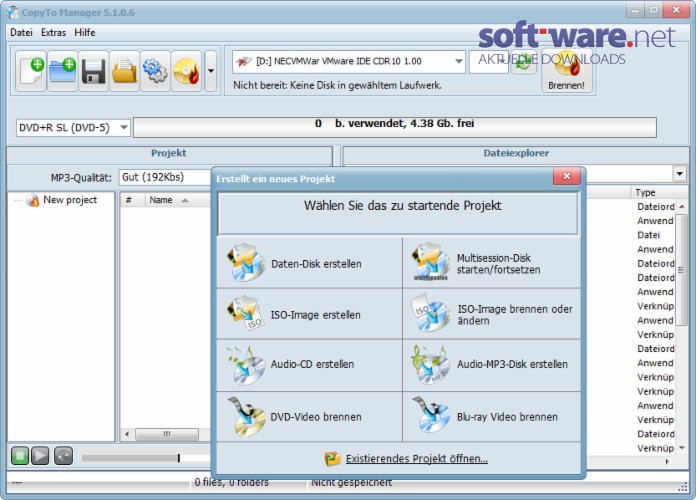Screen dimensions: 696x500
Task: Click the Nicht gespeichert status entry
Action: pyautogui.click(x=352, y=482)
